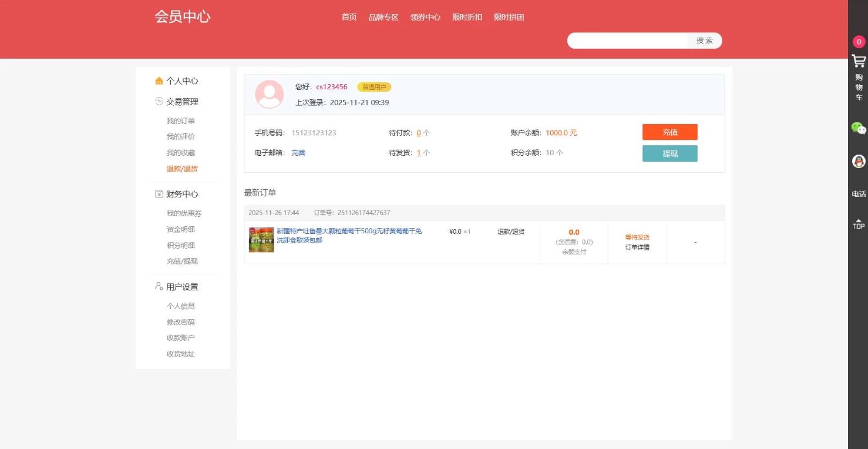
Task: Open the raisin product thumbnail
Action: (261, 239)
